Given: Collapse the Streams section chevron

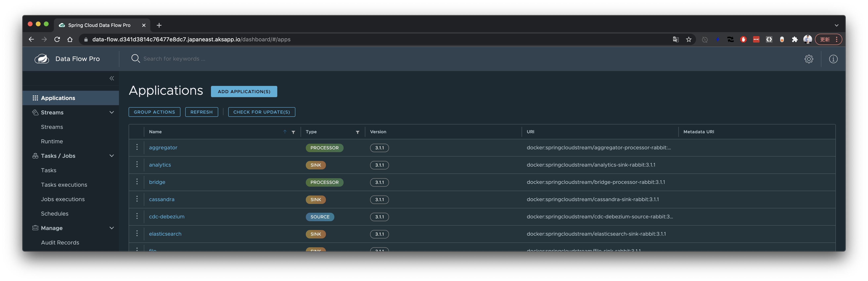Looking at the screenshot, I should pyautogui.click(x=112, y=112).
